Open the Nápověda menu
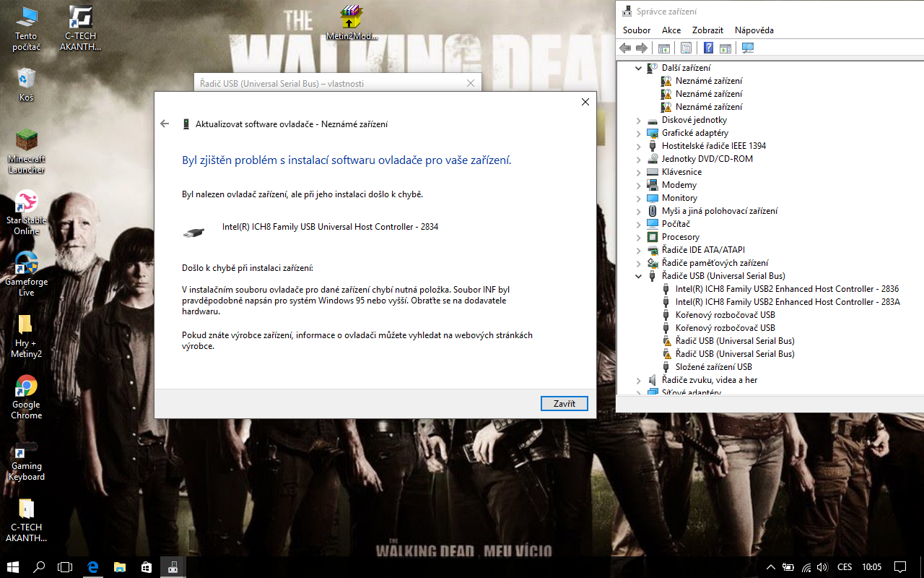The height and width of the screenshot is (578, 924). [x=754, y=30]
